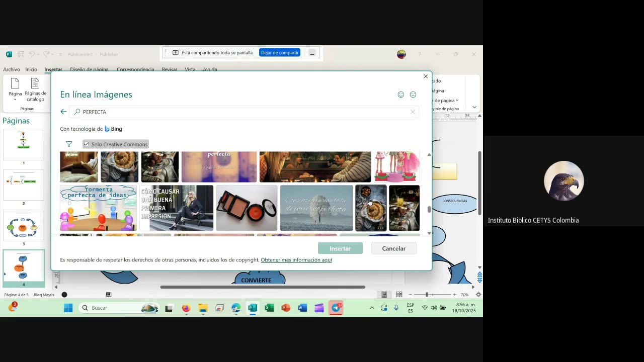The width and height of the screenshot is (644, 362).
Task: Open the Página dropdown in the ribbon
Action: click(x=15, y=89)
